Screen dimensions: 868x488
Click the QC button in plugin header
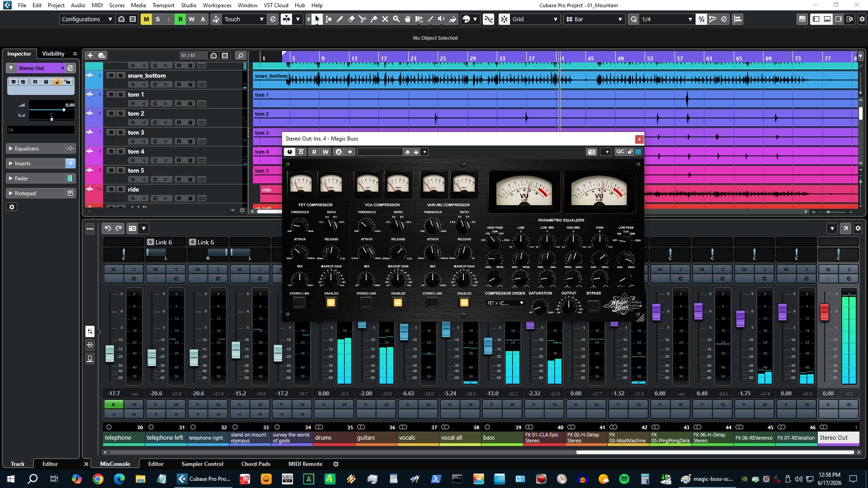620,152
